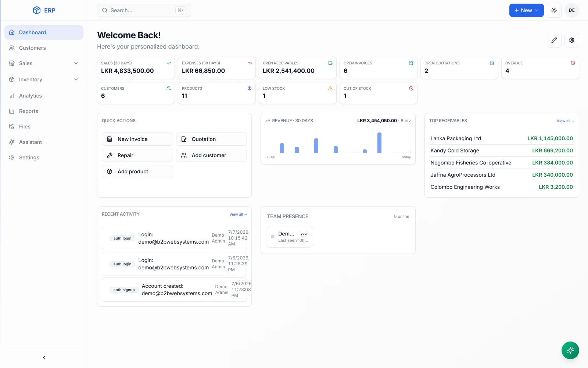This screenshot has width=588, height=368.
Task: Open the New dropdown button
Action: (x=526, y=10)
